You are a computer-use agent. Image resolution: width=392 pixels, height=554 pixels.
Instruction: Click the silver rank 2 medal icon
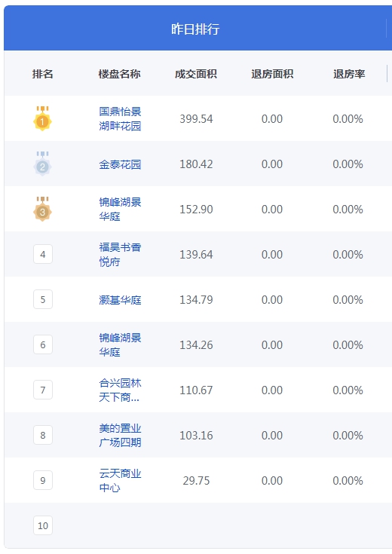tap(42, 164)
